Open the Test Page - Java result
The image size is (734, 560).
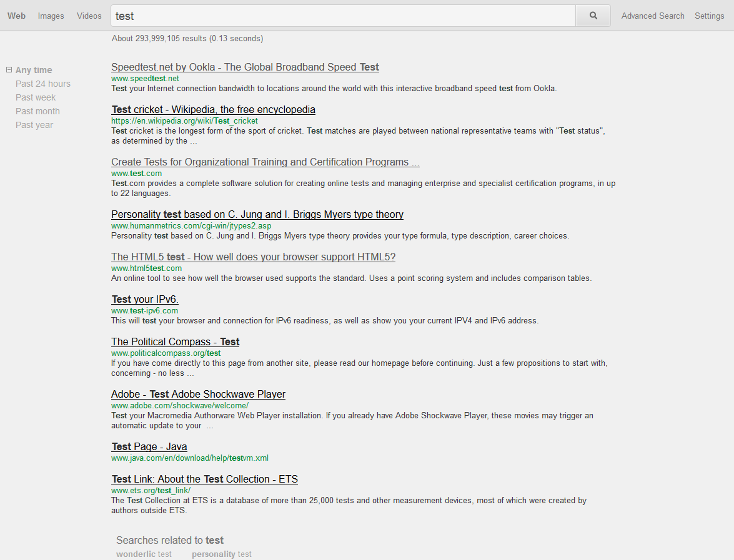[x=149, y=447]
